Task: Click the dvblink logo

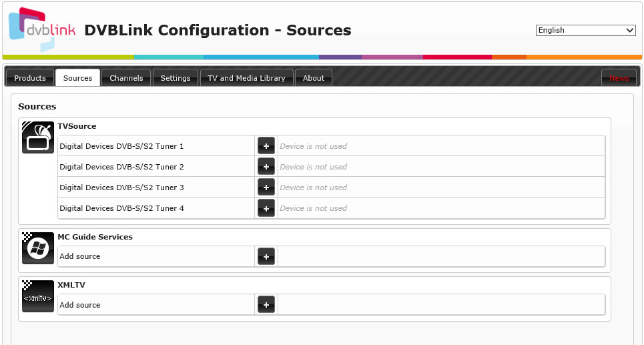Action: pos(41,29)
